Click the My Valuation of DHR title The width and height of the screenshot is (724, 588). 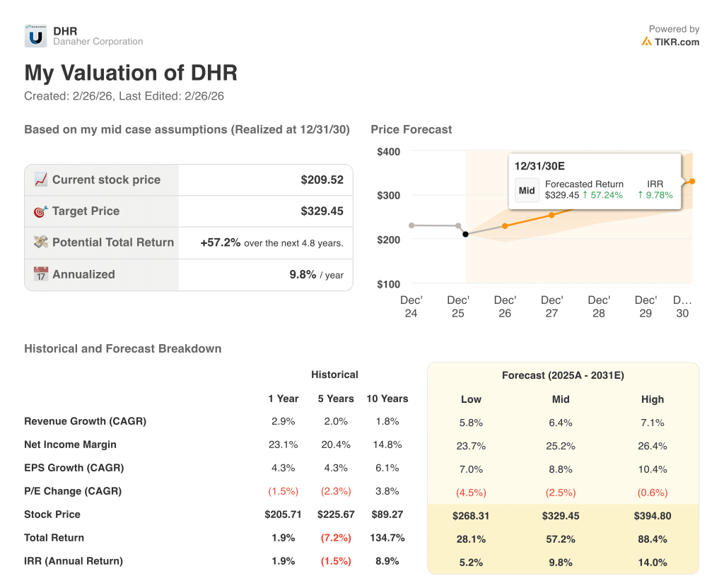point(130,73)
